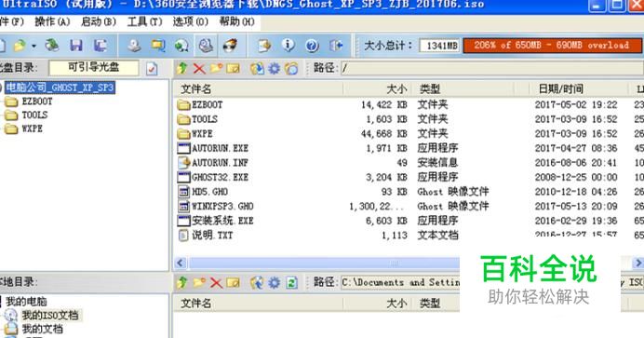The image size is (644, 338).
Task: Click the 可引导光盘 boot type field
Action: [x=94, y=68]
